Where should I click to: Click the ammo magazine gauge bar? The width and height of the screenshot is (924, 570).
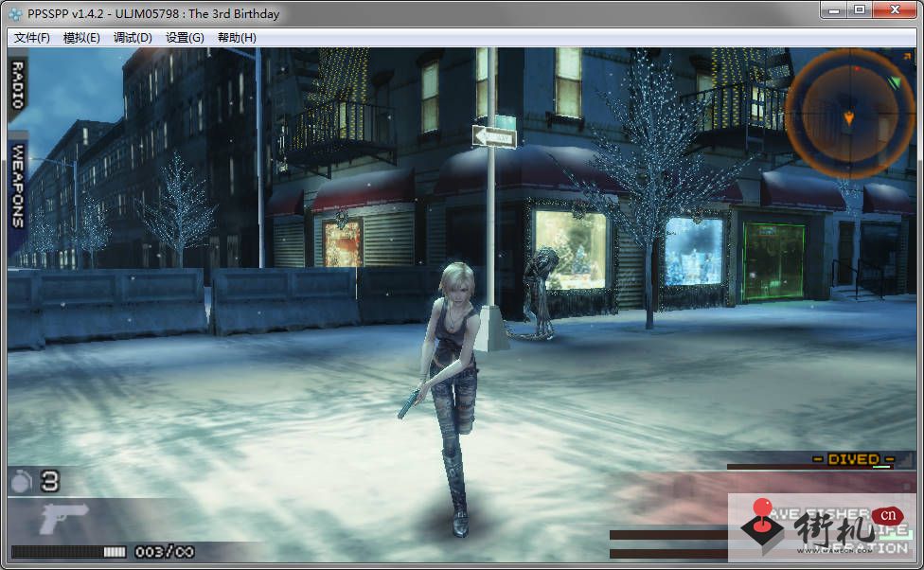[x=69, y=552]
